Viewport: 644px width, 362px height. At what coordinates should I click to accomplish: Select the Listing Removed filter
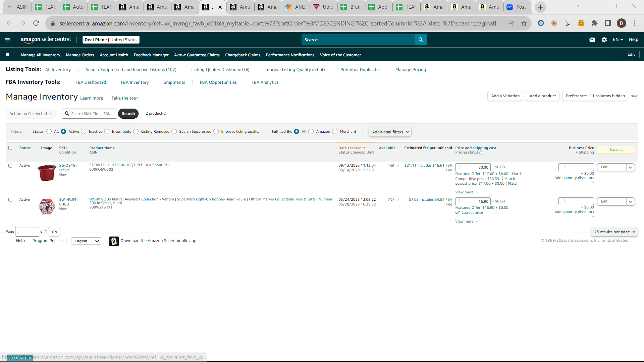coord(136,131)
